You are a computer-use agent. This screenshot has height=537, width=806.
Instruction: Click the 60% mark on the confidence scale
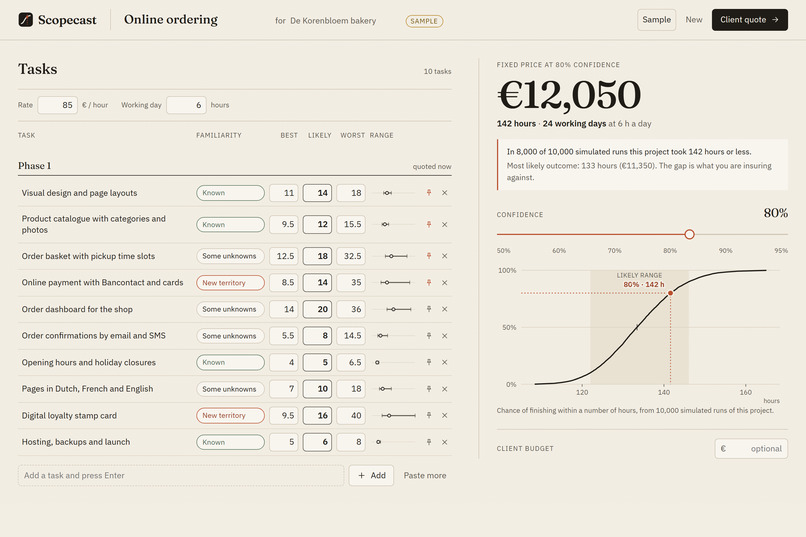(559, 250)
